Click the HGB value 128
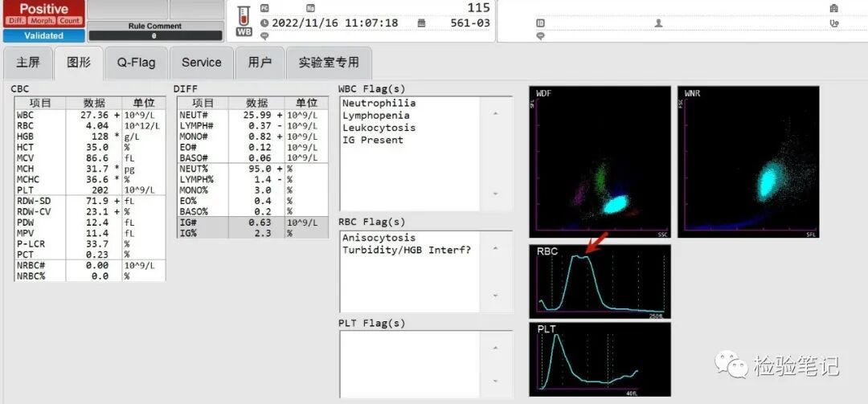This screenshot has height=404, width=868. [x=100, y=137]
